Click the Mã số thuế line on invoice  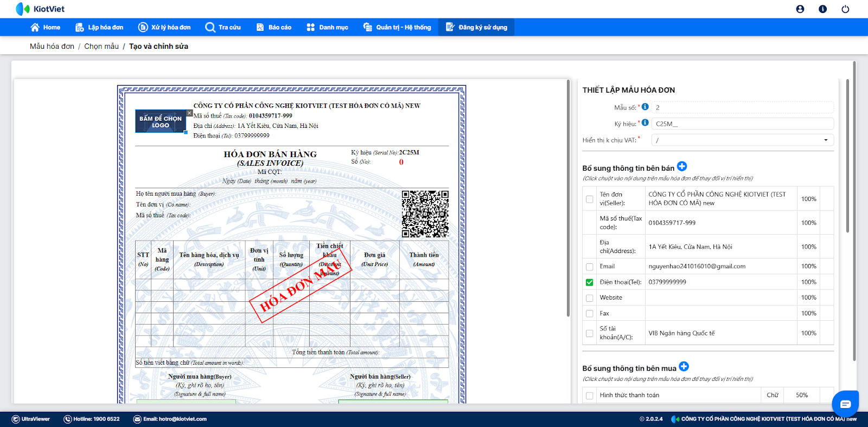click(243, 116)
